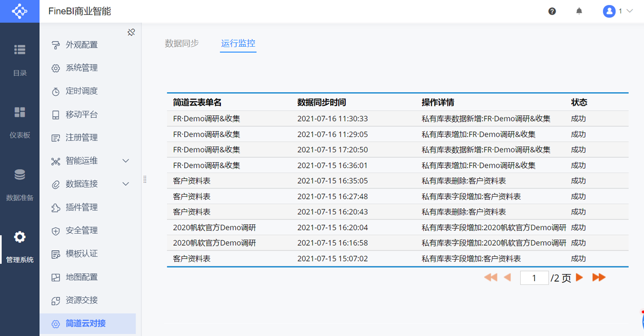The height and width of the screenshot is (336, 644).
Task: Switch to the 运行监控 tab
Action: pos(238,43)
